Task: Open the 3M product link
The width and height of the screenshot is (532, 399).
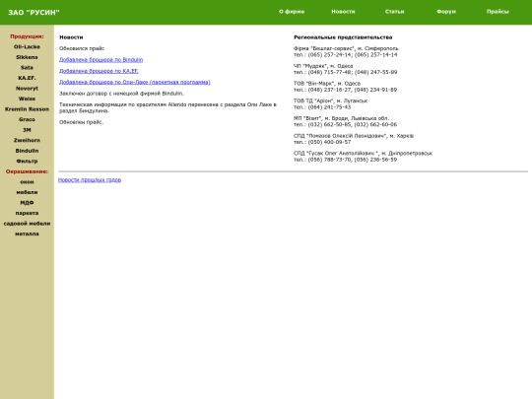Action: click(x=27, y=130)
